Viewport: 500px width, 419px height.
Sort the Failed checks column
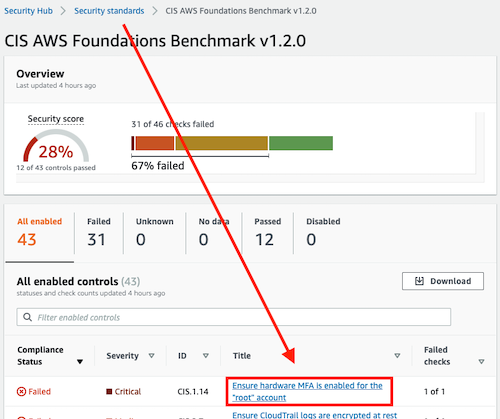pos(481,362)
